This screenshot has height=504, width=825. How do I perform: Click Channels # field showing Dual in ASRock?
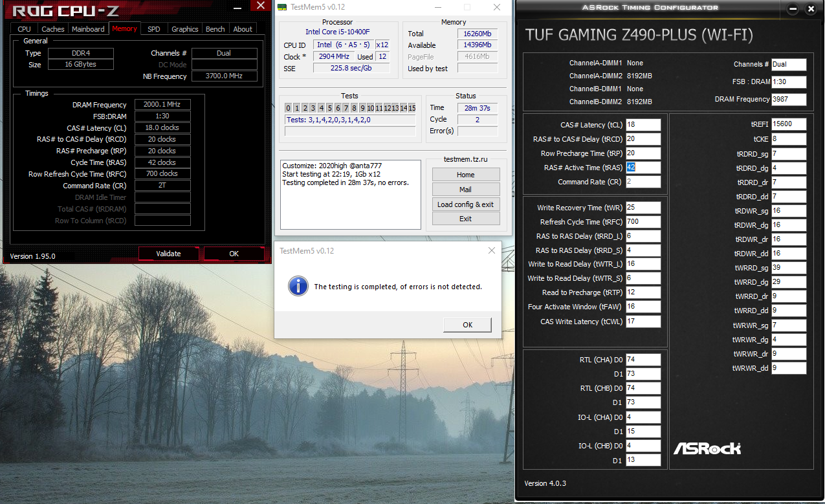[789, 65]
